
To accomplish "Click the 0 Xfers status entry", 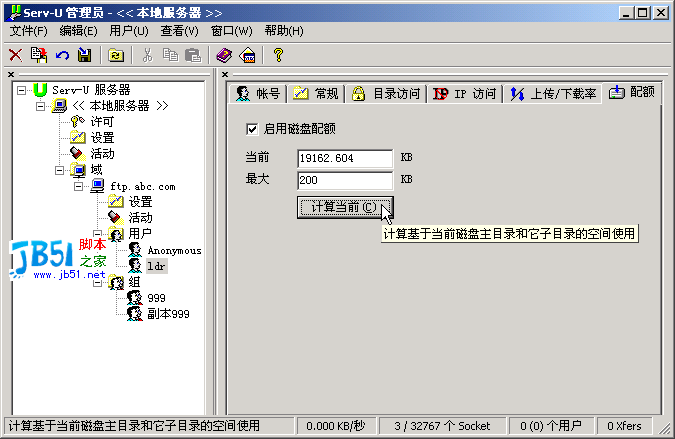I will point(624,426).
